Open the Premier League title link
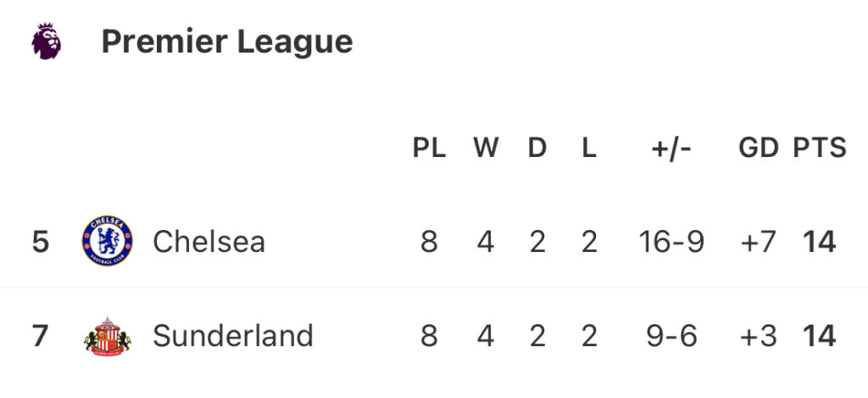 click(x=226, y=41)
